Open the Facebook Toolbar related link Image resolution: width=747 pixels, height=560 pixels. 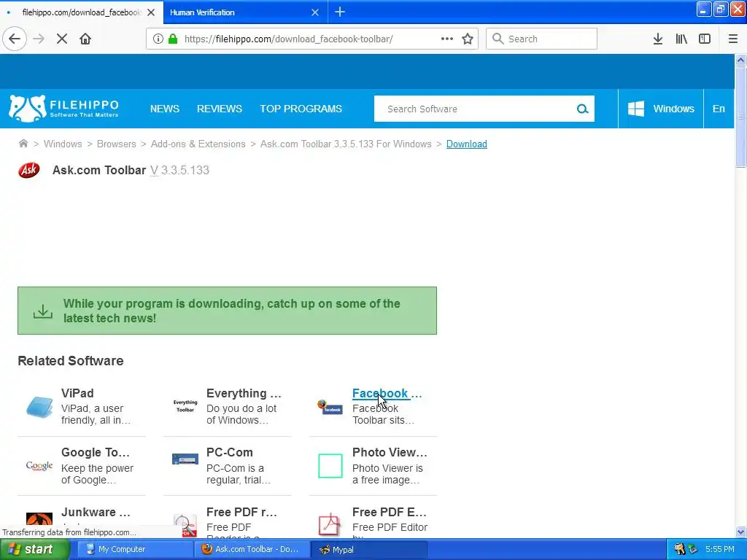(387, 393)
